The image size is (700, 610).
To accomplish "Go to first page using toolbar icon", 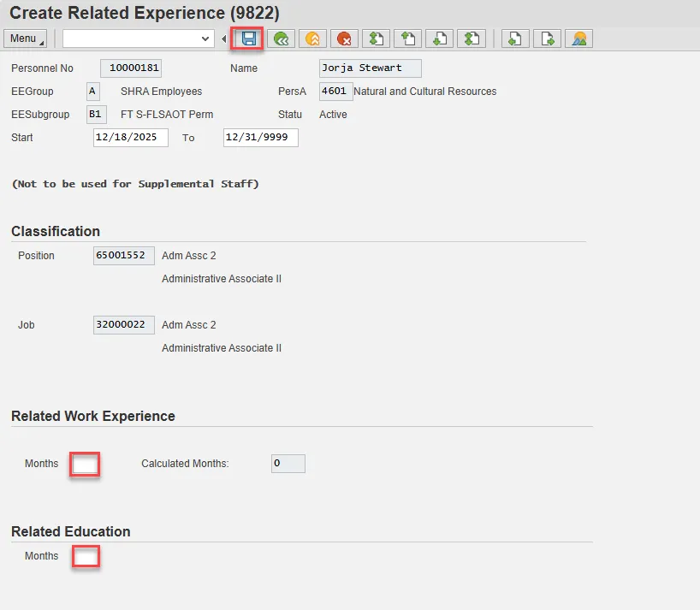I will click(x=376, y=38).
